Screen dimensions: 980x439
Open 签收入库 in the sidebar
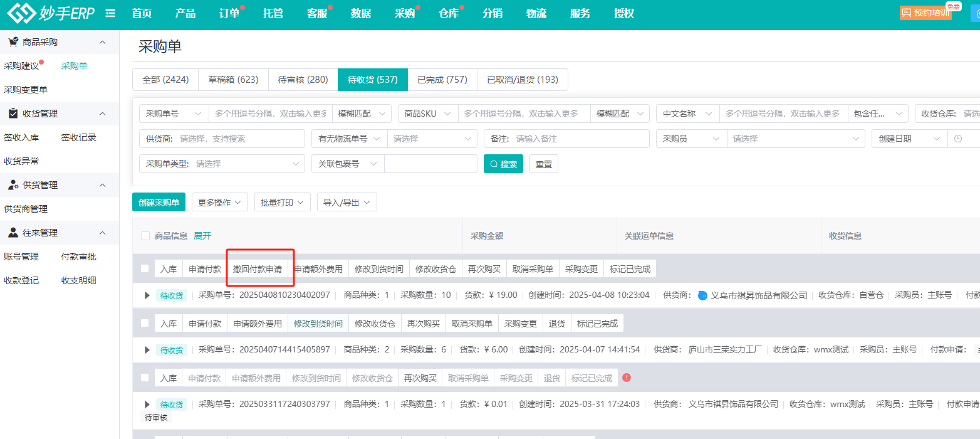[21, 137]
